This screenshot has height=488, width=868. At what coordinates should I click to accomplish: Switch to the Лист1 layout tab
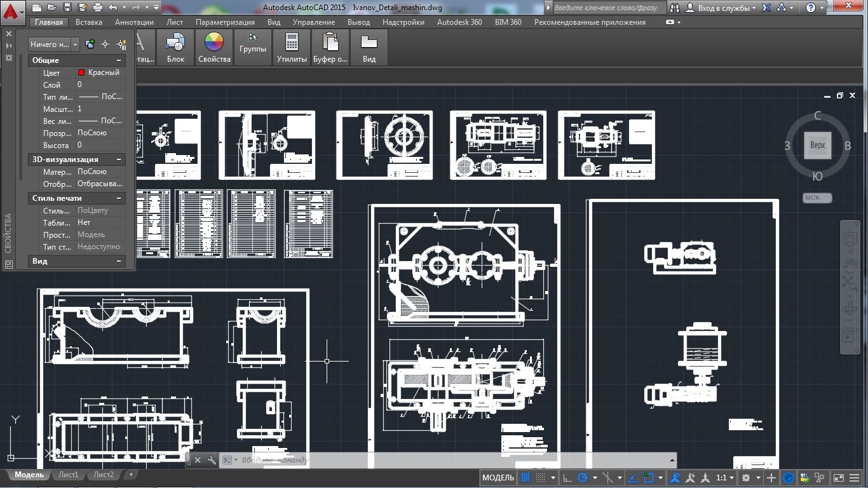tap(68, 475)
